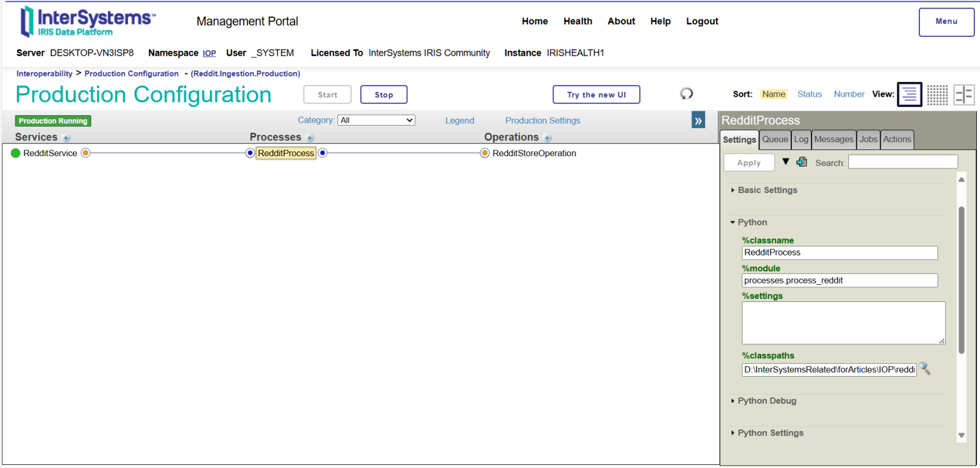Screen dimensions: 980x468
Task: Add a new Service with plus icon
Action: (x=67, y=138)
